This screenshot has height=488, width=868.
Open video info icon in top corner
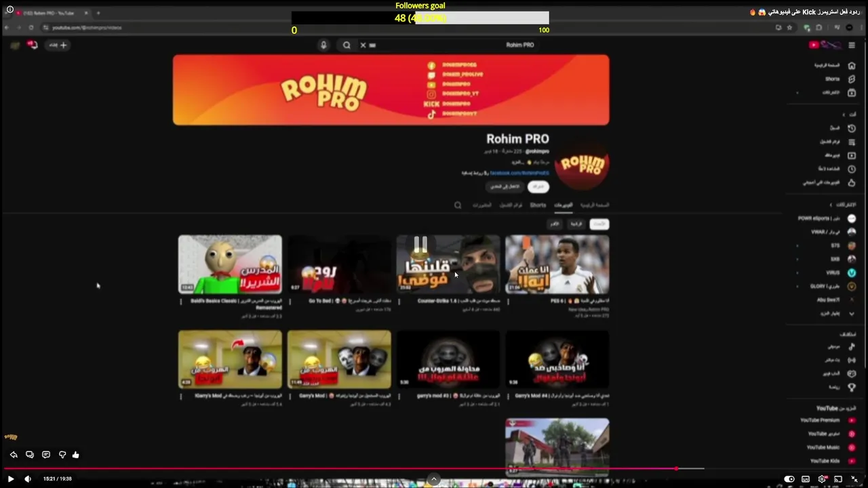click(9, 9)
